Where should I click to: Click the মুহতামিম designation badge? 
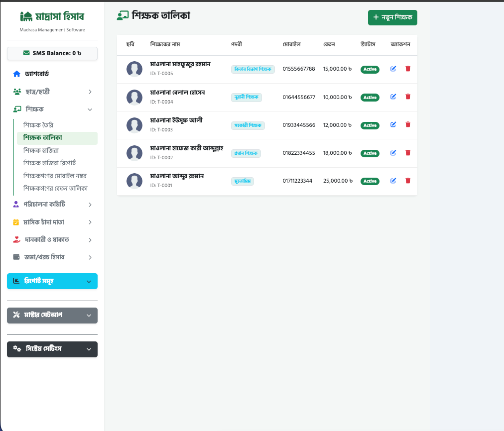point(243,182)
